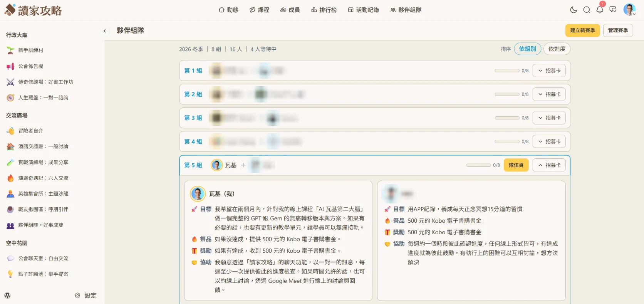
Task: Open 公會佈告欄 megaphone icon
Action: [10, 66]
